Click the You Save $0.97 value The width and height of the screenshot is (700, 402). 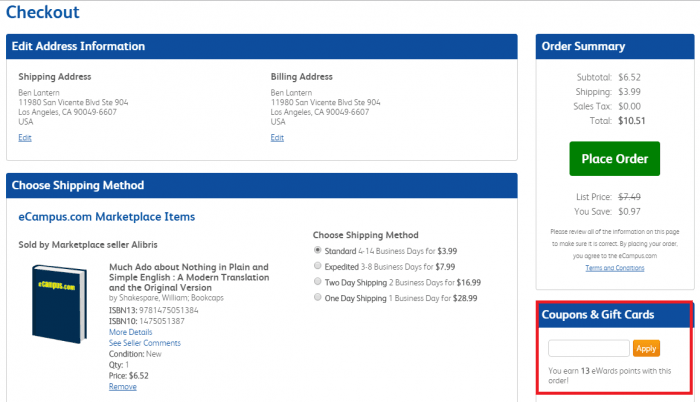629,212
